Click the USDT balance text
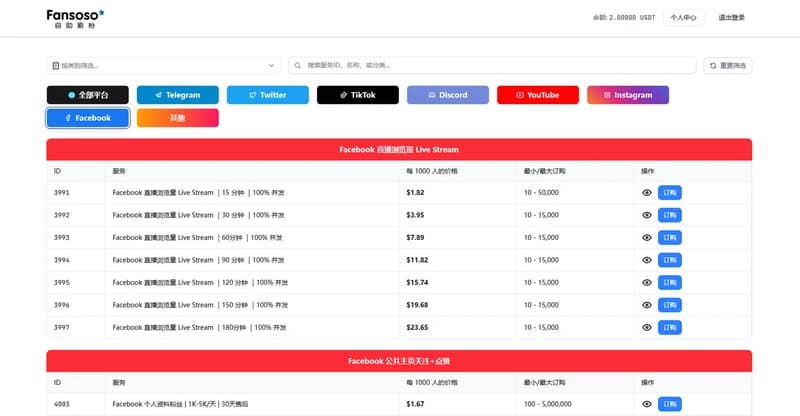 pos(623,17)
